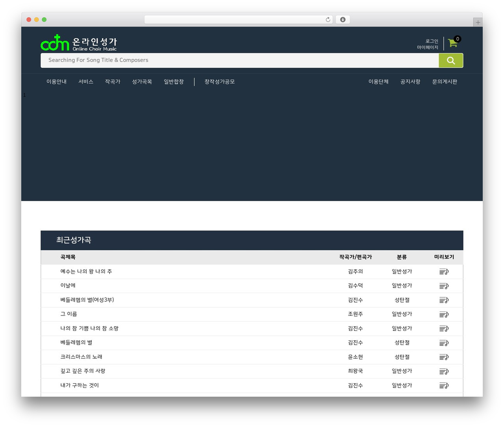Open the 서비스 menu
Screen dimensions: 504x427
pos(86,82)
